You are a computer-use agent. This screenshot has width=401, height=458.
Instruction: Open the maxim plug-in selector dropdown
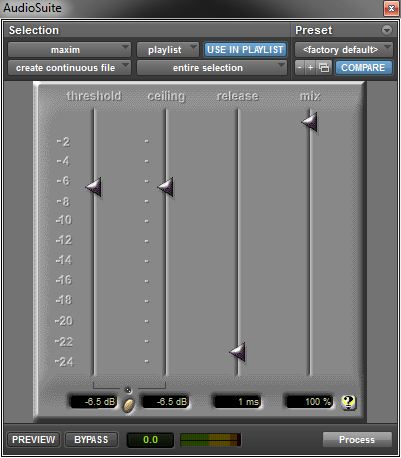69,50
